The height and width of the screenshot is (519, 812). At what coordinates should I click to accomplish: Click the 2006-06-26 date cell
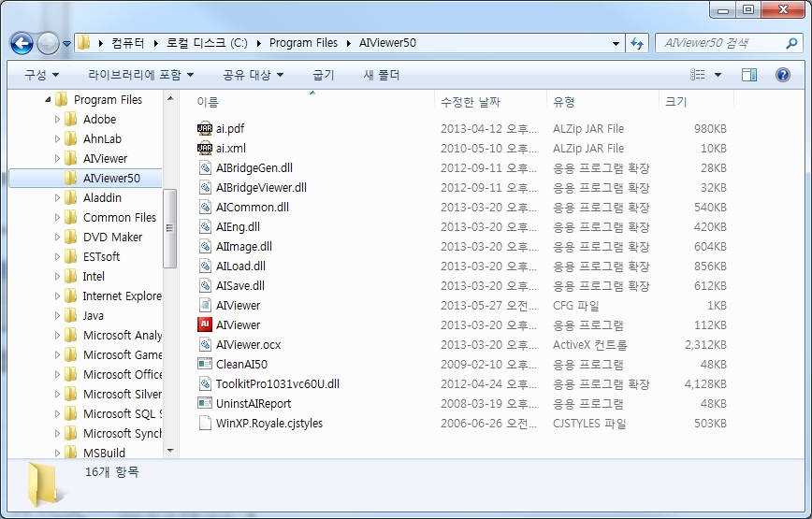coord(489,424)
